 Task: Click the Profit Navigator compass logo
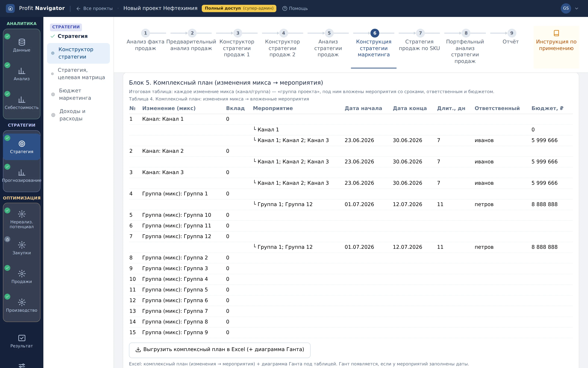point(10,8)
